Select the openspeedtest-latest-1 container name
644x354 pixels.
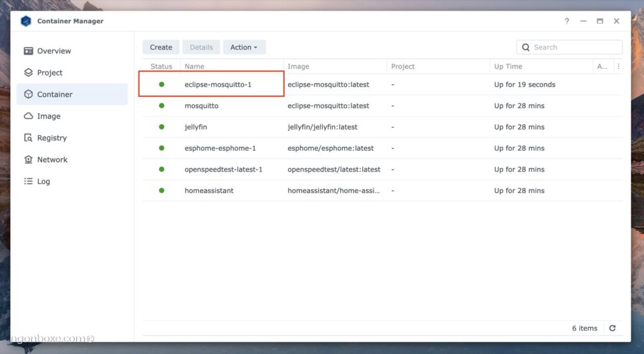[x=223, y=169]
